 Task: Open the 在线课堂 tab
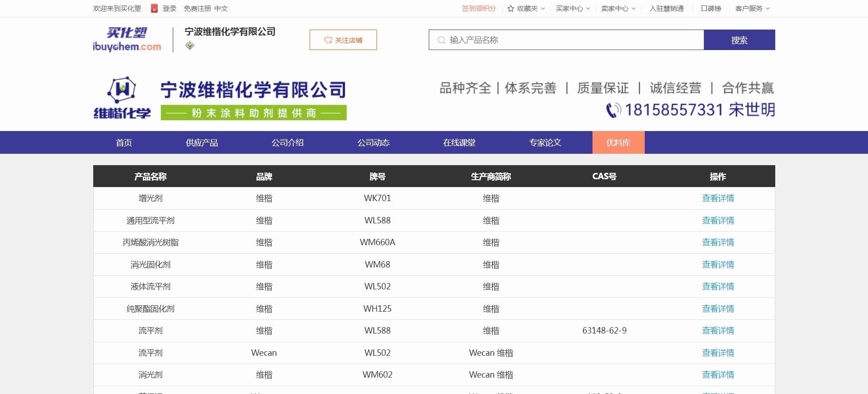(x=459, y=142)
